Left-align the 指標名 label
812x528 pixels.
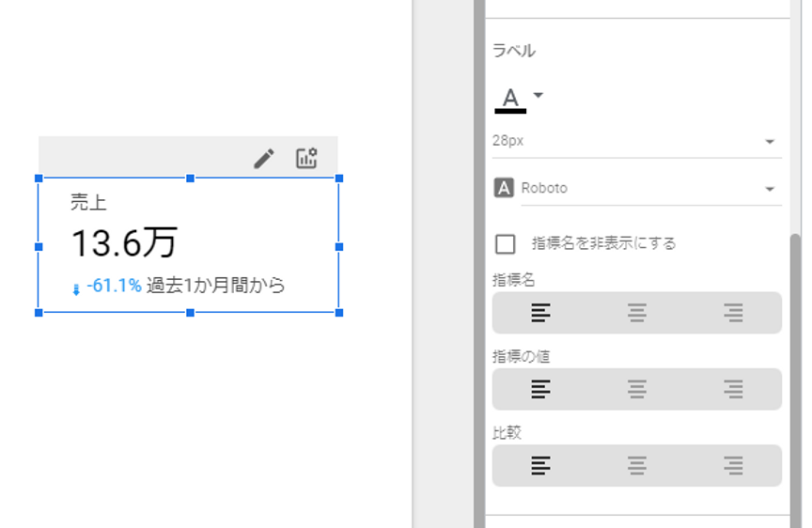pyautogui.click(x=540, y=313)
